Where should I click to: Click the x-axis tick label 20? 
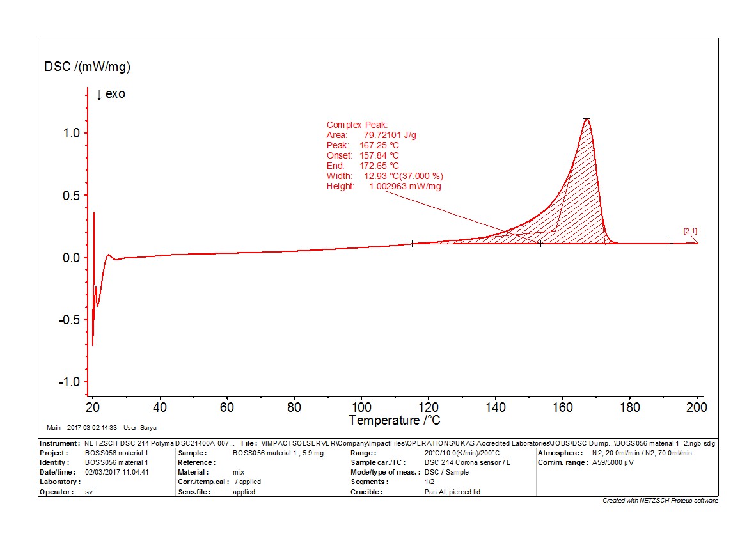tap(93, 407)
